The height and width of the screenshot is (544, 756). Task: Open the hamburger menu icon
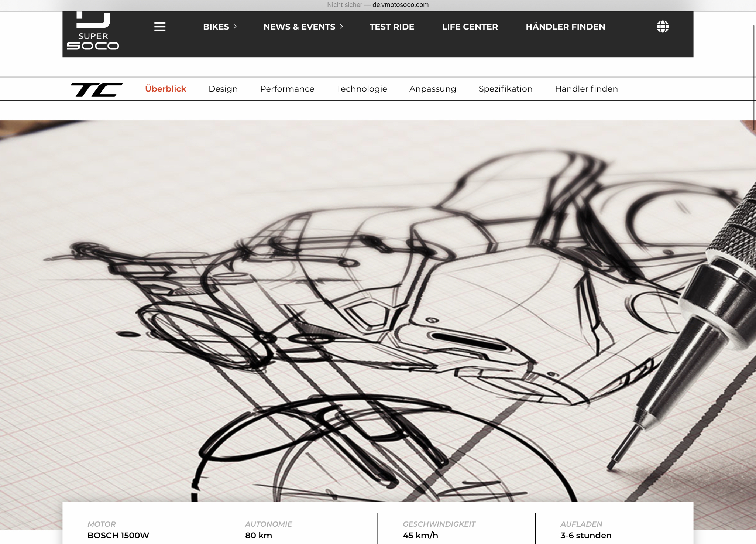[159, 27]
